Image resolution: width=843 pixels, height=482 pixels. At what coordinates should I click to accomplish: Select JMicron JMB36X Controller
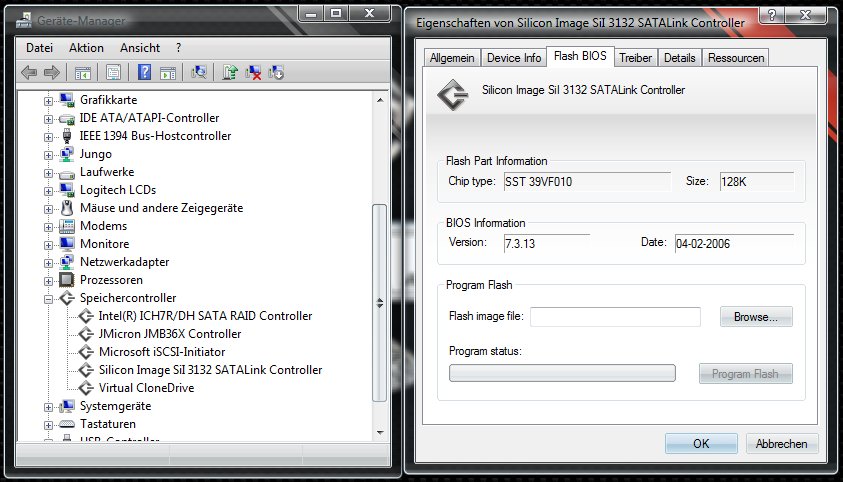(x=170, y=334)
